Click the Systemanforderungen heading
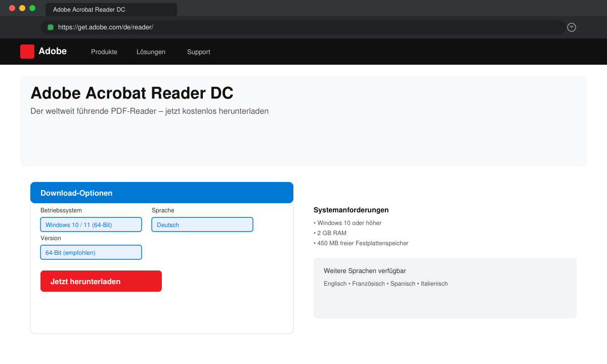The image size is (607, 364). click(x=351, y=210)
